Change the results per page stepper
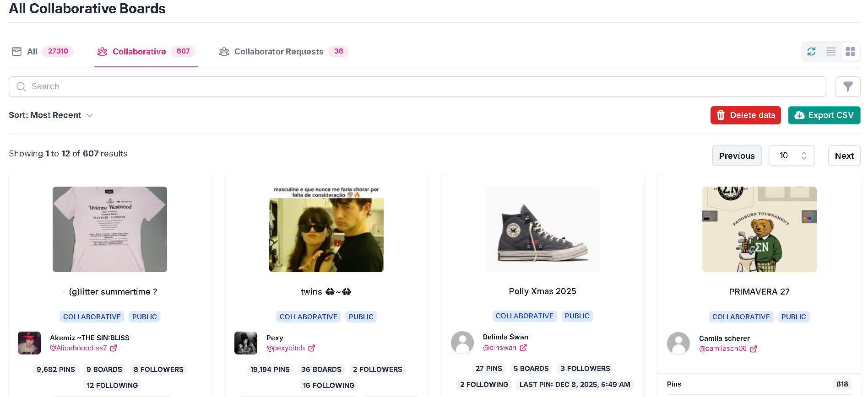This screenshot has width=868, height=397. [792, 156]
